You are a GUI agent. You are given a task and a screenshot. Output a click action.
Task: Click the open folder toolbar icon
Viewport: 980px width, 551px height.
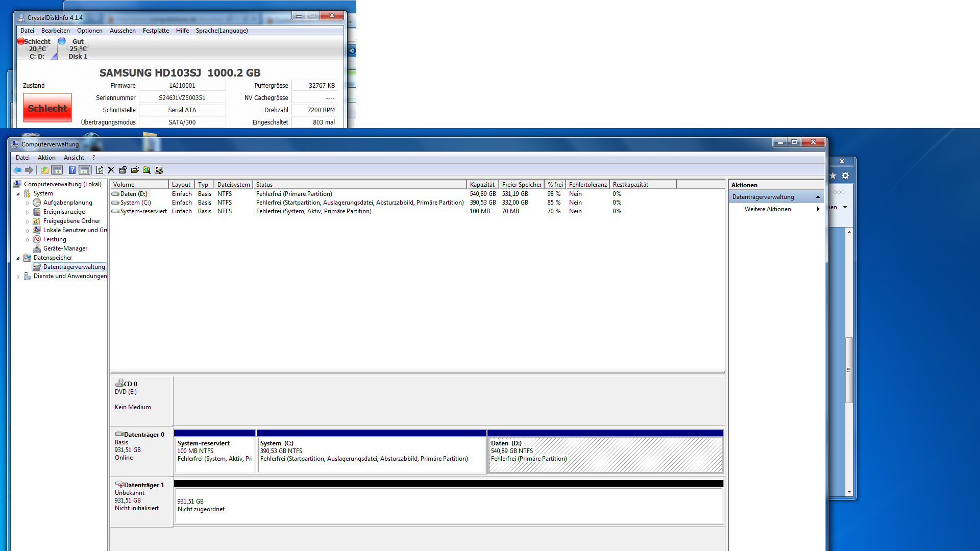point(135,170)
